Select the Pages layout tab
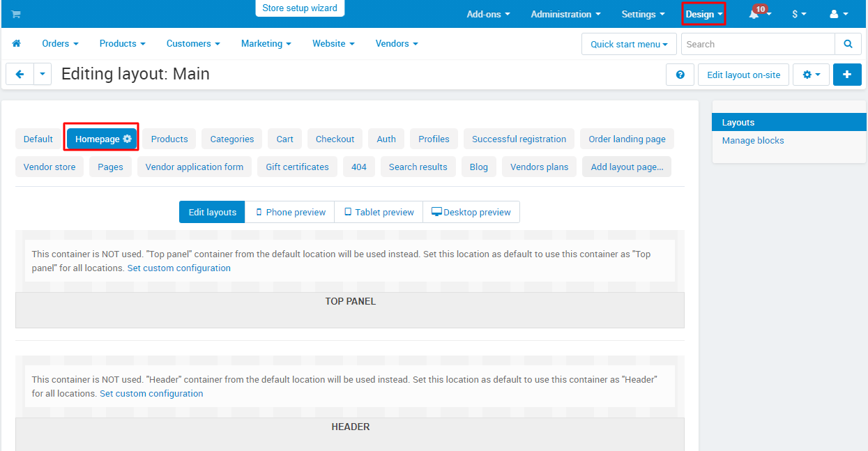This screenshot has width=868, height=451. point(110,167)
